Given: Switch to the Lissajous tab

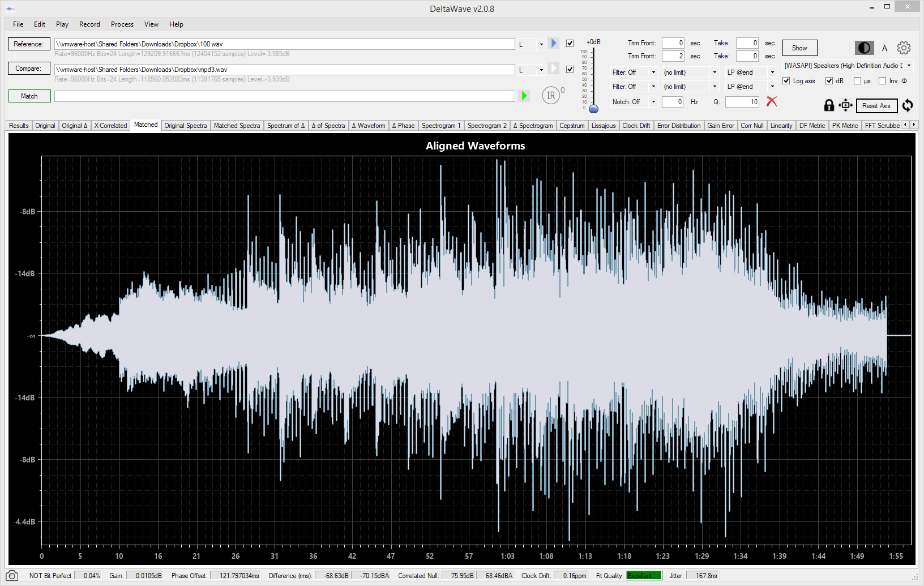Looking at the screenshot, I should point(604,126).
